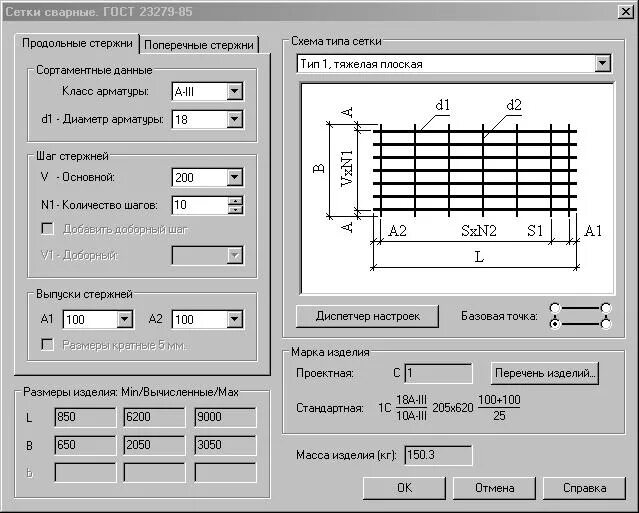Screen dimensions: 639x513
Task: Switch to the Продольные стержни tab
Action: coord(77,43)
